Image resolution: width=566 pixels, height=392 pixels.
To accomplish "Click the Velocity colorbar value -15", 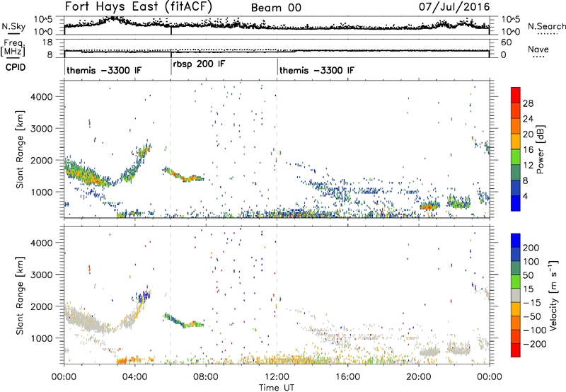I will pyautogui.click(x=531, y=302).
